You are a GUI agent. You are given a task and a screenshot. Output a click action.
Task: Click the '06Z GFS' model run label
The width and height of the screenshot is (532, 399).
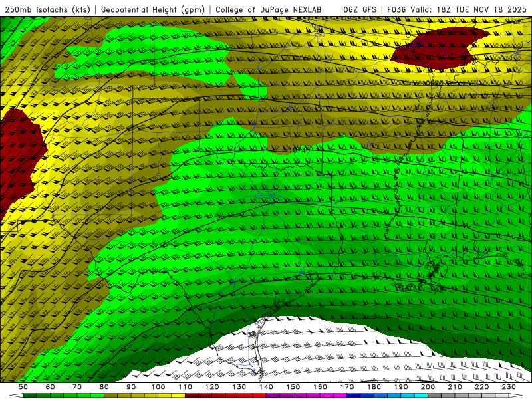point(360,10)
